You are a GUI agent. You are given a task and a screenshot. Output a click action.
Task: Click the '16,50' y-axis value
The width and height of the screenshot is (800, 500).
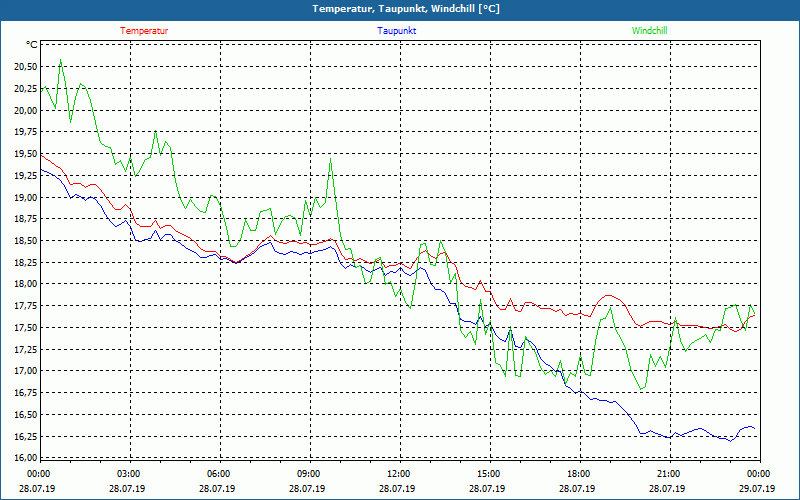pyautogui.click(x=26, y=415)
